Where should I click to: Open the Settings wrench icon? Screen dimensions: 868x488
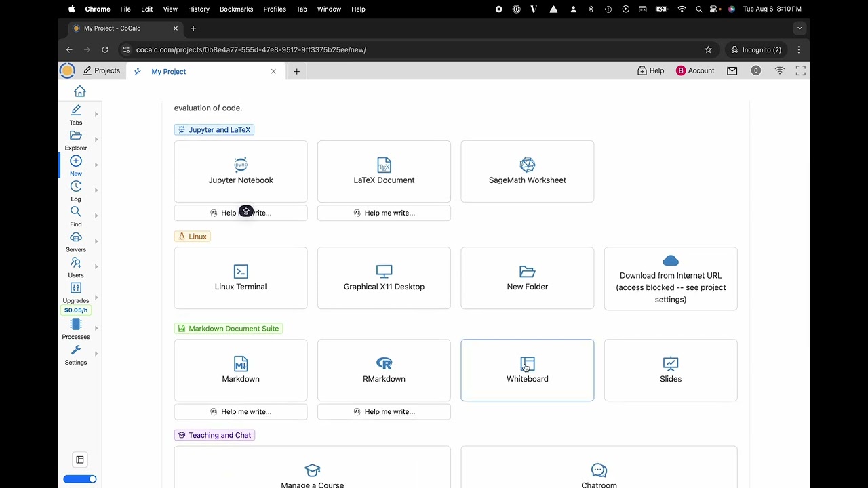tap(76, 350)
